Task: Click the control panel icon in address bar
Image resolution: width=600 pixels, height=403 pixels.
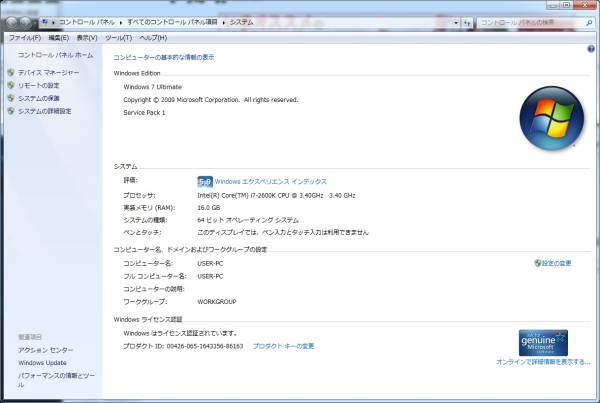Action: coord(45,22)
